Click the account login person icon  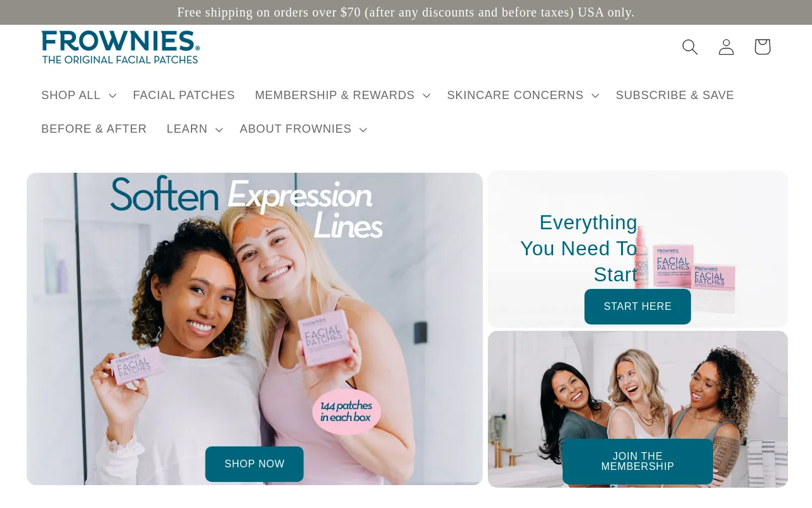pyautogui.click(x=726, y=47)
